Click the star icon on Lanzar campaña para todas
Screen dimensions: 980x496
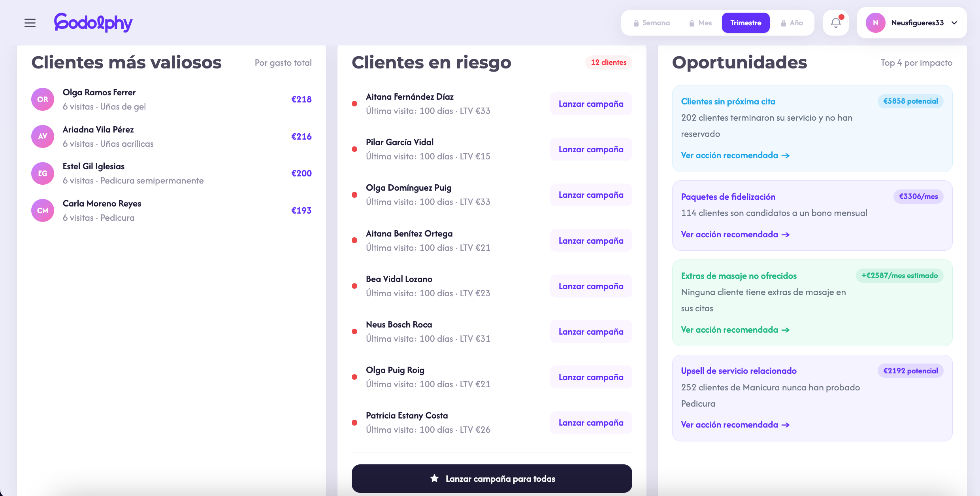coord(434,478)
